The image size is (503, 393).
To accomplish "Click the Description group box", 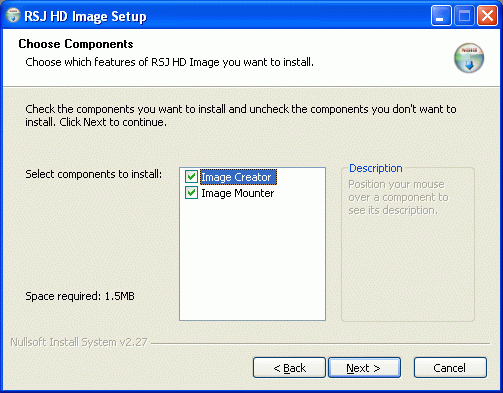I will click(x=408, y=242).
